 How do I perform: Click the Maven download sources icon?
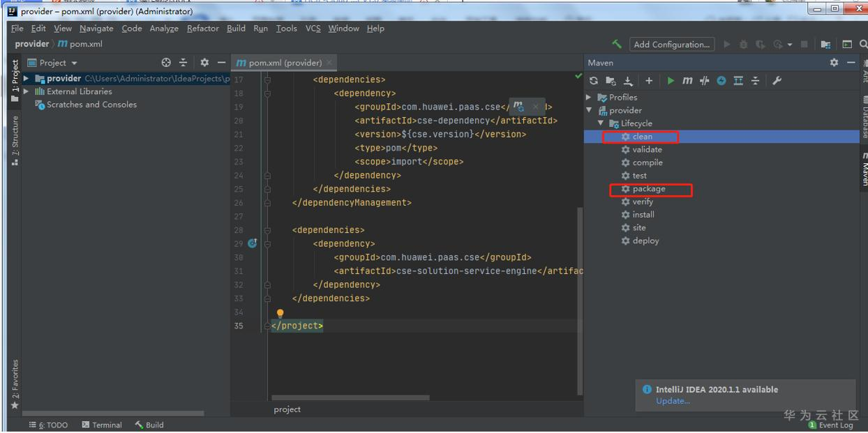[x=628, y=81]
